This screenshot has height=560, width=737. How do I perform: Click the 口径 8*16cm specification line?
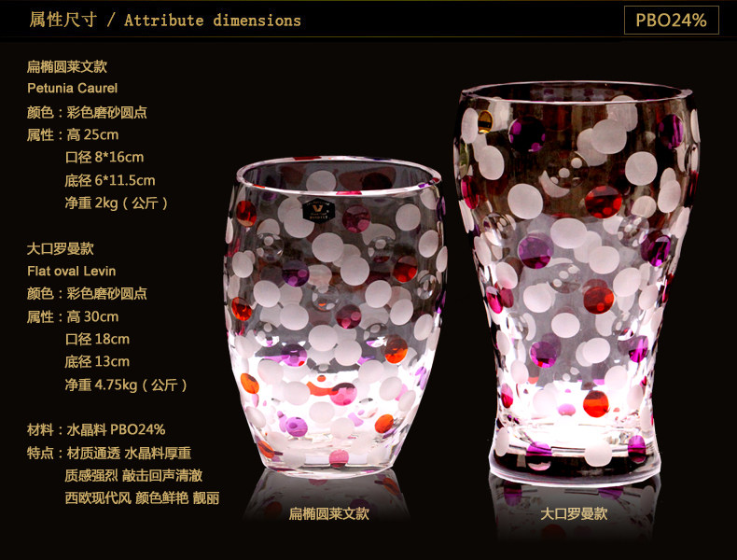(104, 157)
